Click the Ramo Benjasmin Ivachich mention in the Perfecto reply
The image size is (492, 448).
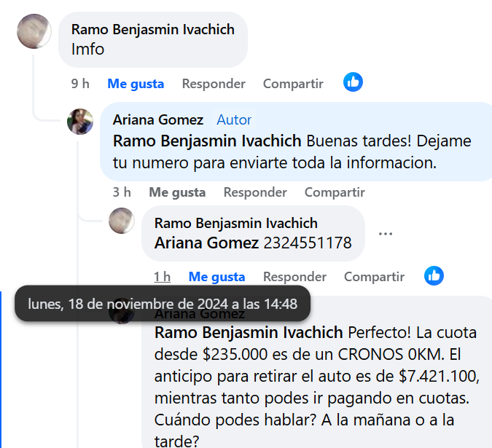(x=249, y=333)
